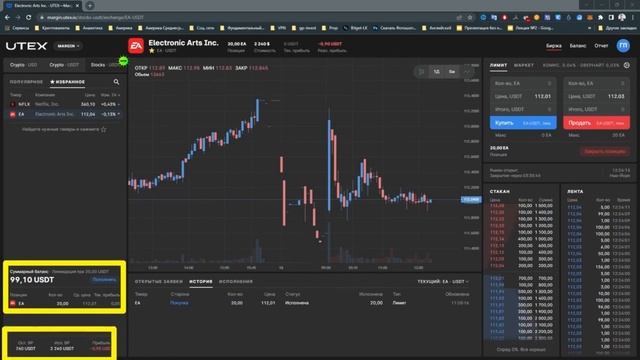Switch to the Crypto USD market tab
The height and width of the screenshot is (360, 640).
coord(23,65)
